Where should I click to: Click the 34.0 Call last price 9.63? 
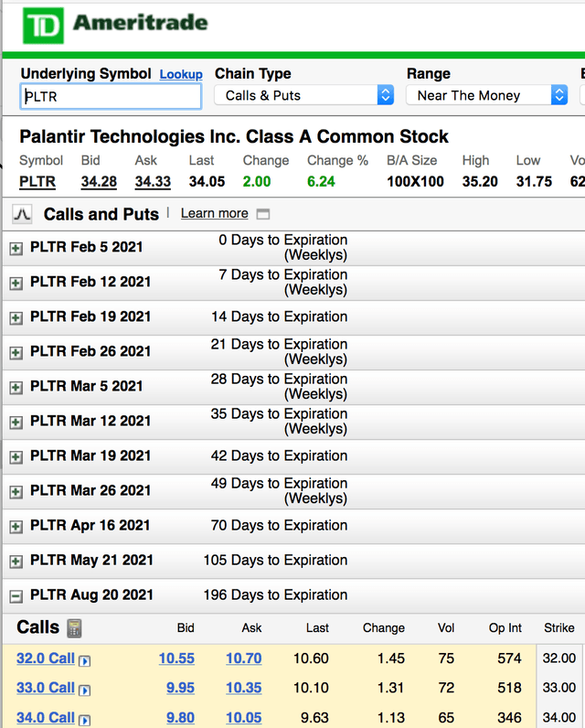(x=314, y=717)
